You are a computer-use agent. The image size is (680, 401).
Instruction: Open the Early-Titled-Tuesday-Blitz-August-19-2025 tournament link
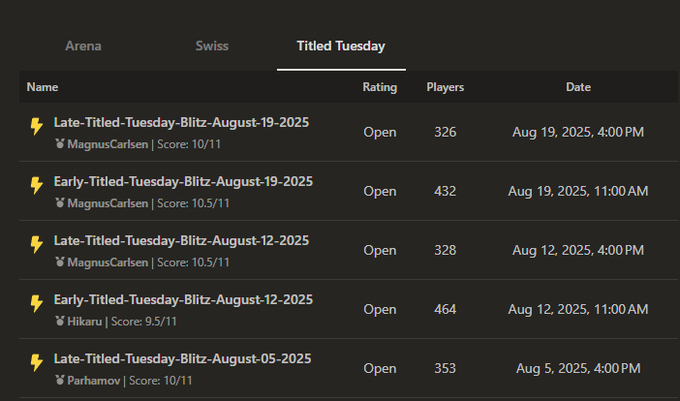point(183,181)
